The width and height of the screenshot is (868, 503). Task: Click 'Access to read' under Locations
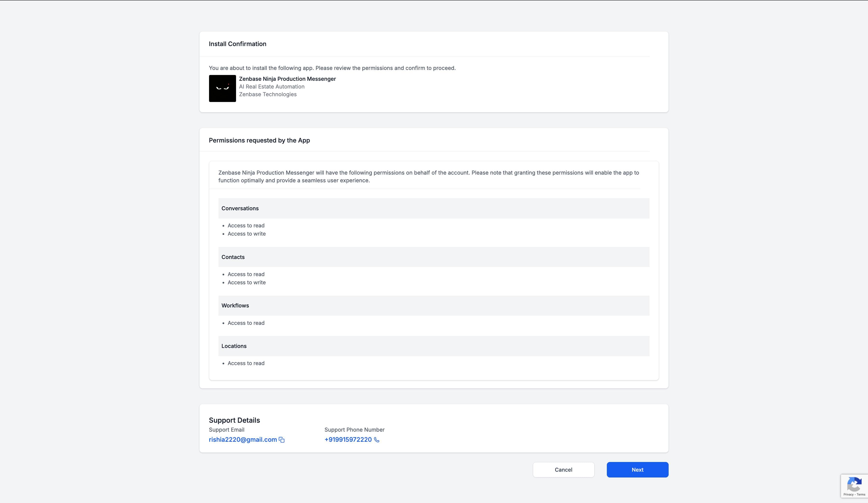[x=246, y=363]
